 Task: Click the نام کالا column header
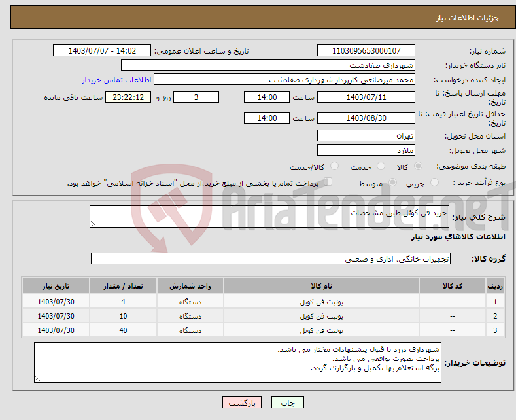321,286
